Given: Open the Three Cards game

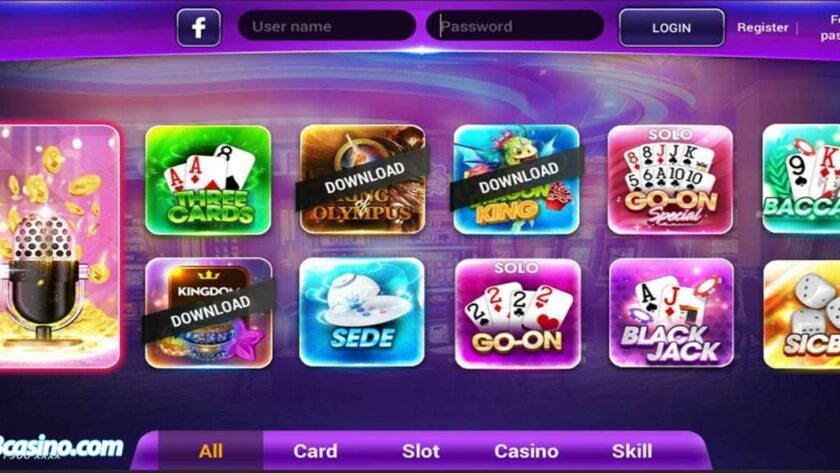Looking at the screenshot, I should pyautogui.click(x=208, y=180).
